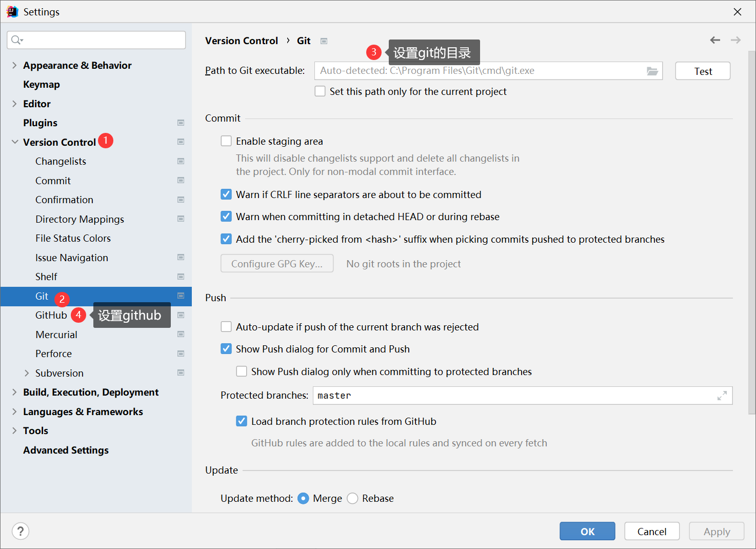The width and height of the screenshot is (756, 549).
Task: Click the OK button
Action: pos(587,532)
